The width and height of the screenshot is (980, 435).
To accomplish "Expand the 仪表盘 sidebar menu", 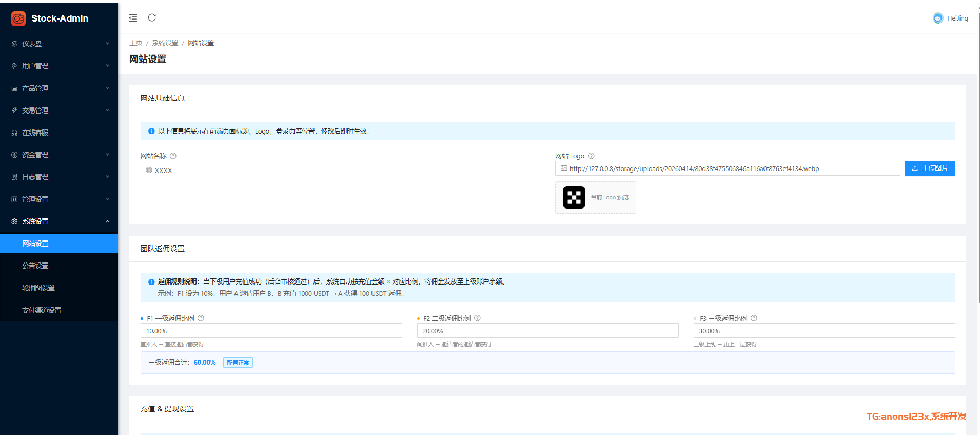I will point(59,44).
